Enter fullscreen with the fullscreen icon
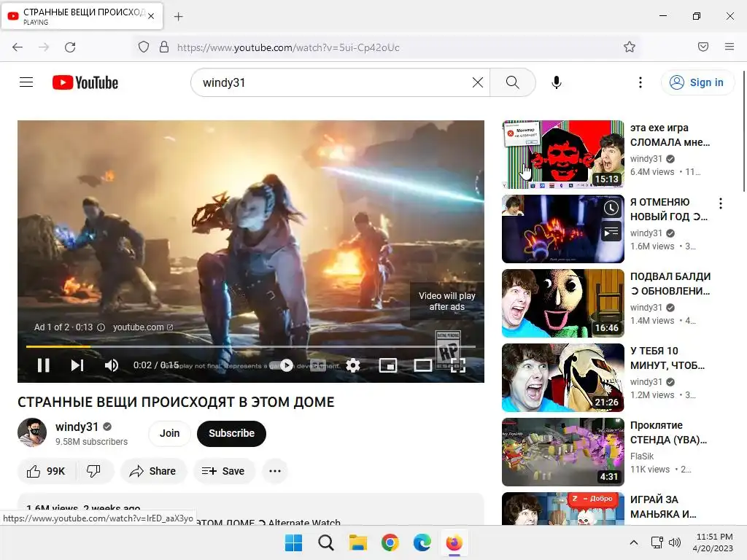This screenshot has width=747, height=560. point(458,365)
